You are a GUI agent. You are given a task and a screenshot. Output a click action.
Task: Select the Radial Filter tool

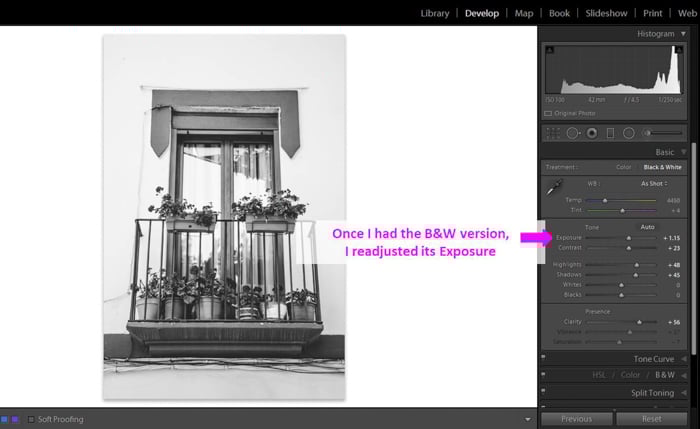pos(629,133)
